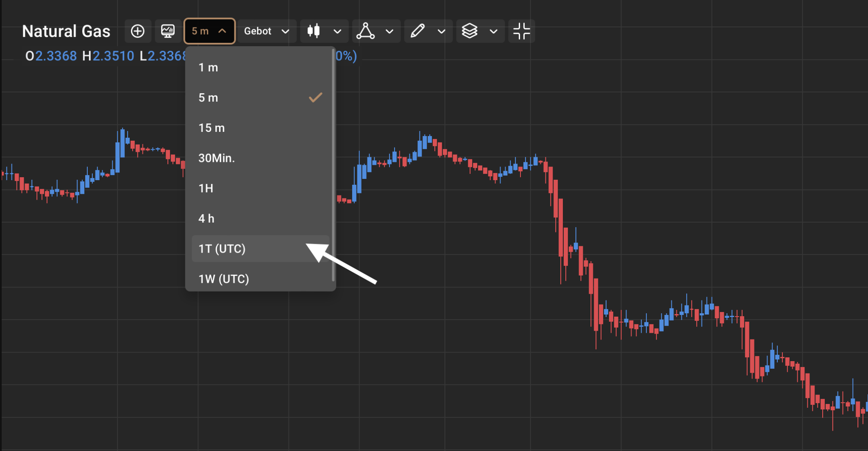Click the 5 m timeframe button
Image resolution: width=868 pixels, height=451 pixels.
203,31
